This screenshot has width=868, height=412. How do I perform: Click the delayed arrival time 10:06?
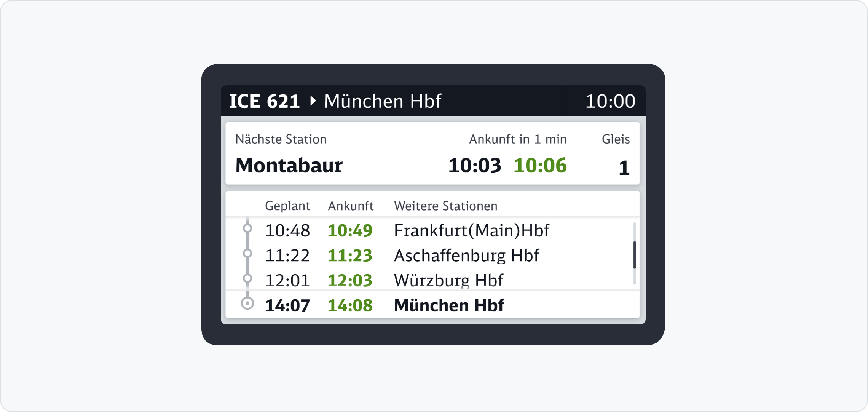click(x=540, y=166)
